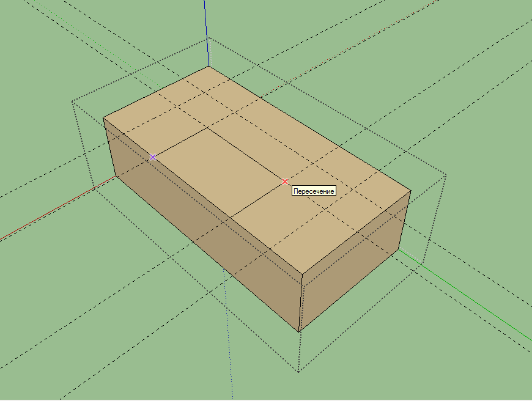Select the inner rectangle on the top face
Screen dimensions: 532x401
pos(218,169)
